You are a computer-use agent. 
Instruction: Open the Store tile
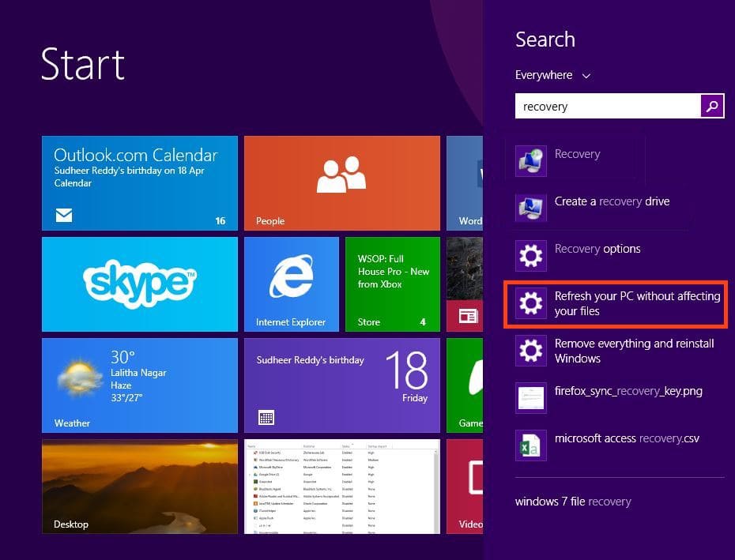coord(392,284)
